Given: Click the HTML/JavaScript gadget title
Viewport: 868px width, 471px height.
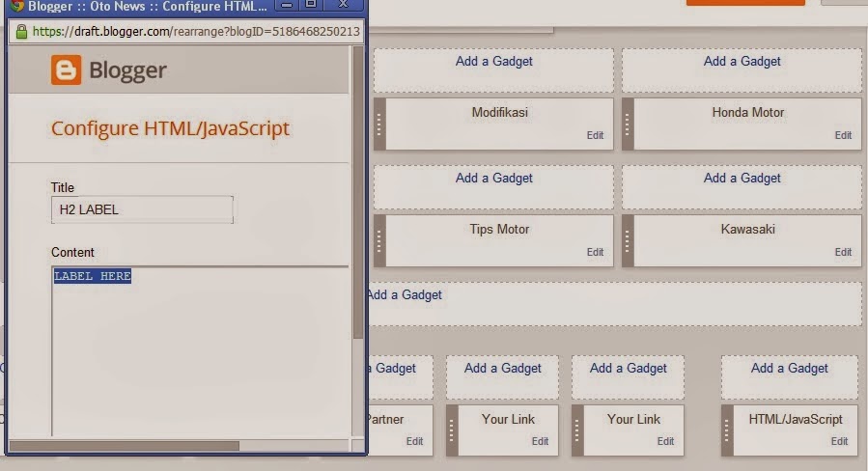Looking at the screenshot, I should tap(796, 420).
